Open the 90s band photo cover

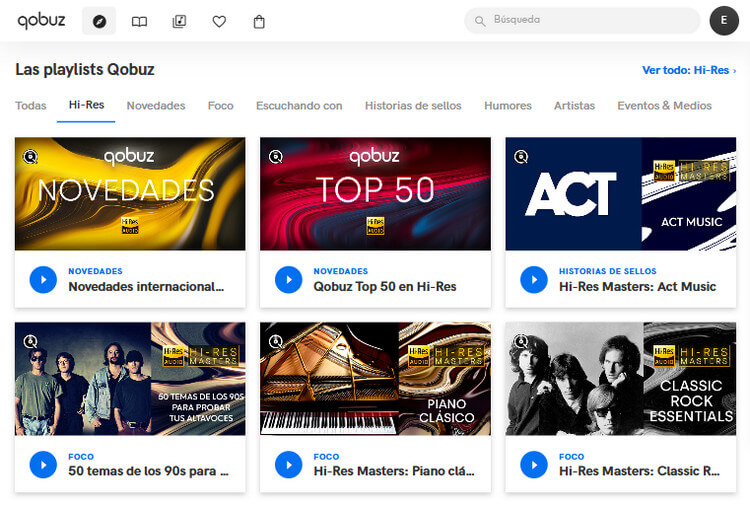tap(130, 379)
